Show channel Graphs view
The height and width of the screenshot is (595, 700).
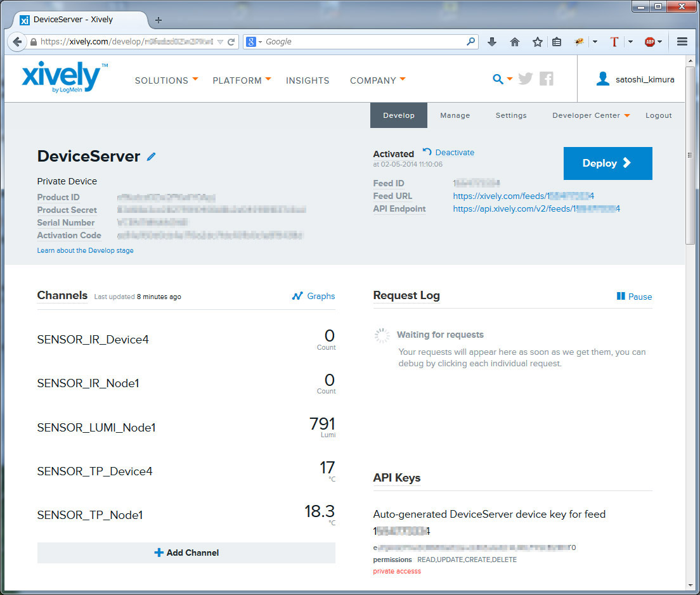[x=314, y=296]
